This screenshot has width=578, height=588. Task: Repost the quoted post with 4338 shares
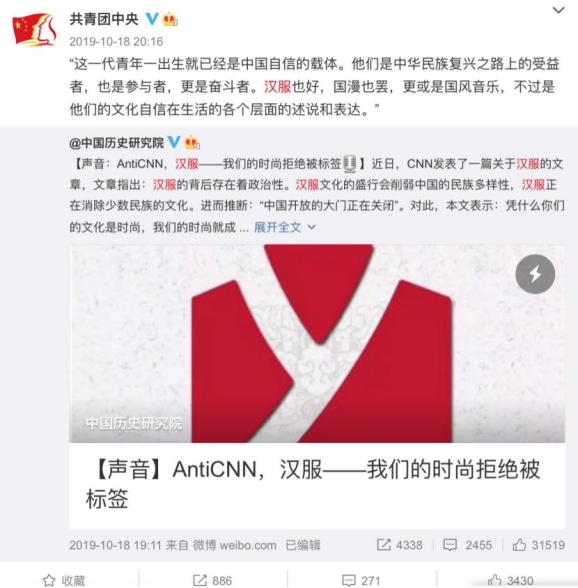tap(399, 545)
